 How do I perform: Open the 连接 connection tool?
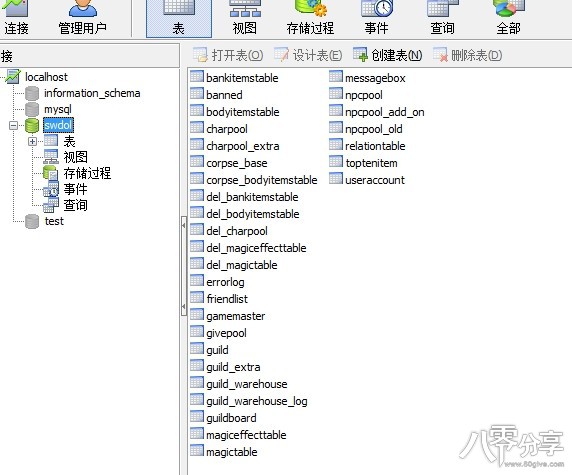pos(16,18)
